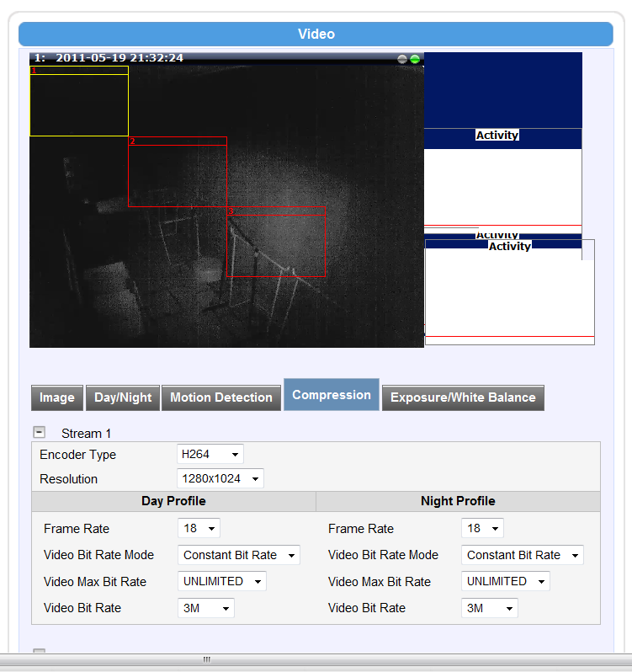Collapse the Stream 1 section
This screenshot has width=632, height=672.
tap(39, 433)
